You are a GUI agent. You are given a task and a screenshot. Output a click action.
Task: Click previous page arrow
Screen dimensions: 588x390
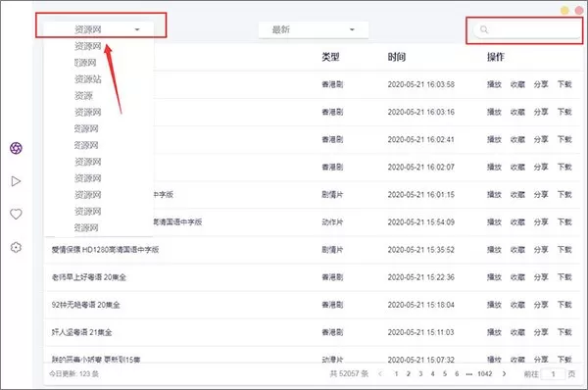pos(380,374)
